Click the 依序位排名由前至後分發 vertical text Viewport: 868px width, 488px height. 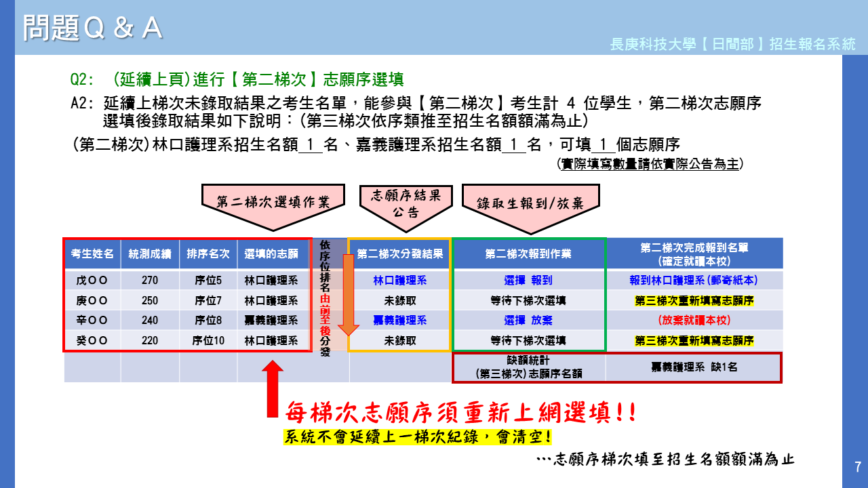coord(325,298)
